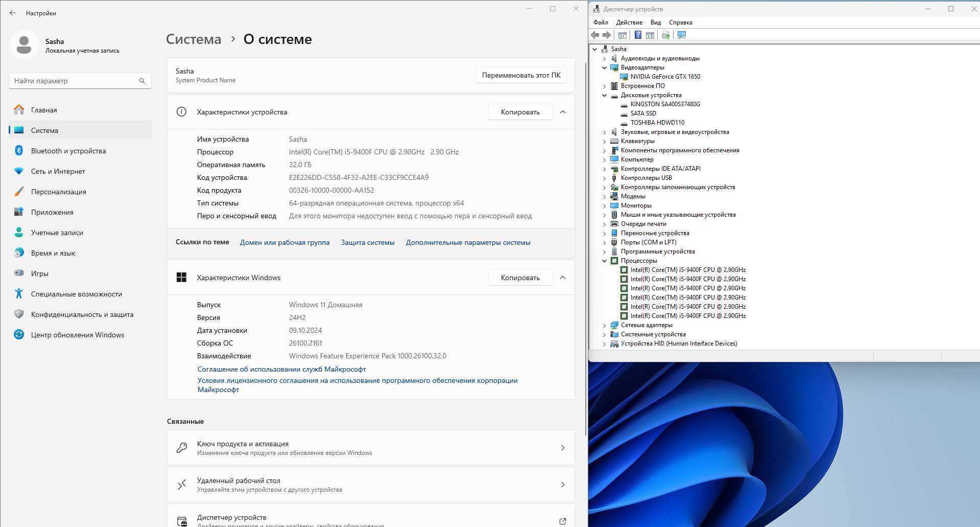This screenshot has width=980, height=527.
Task: Click the Sasha user avatar in Settings
Action: (23, 45)
